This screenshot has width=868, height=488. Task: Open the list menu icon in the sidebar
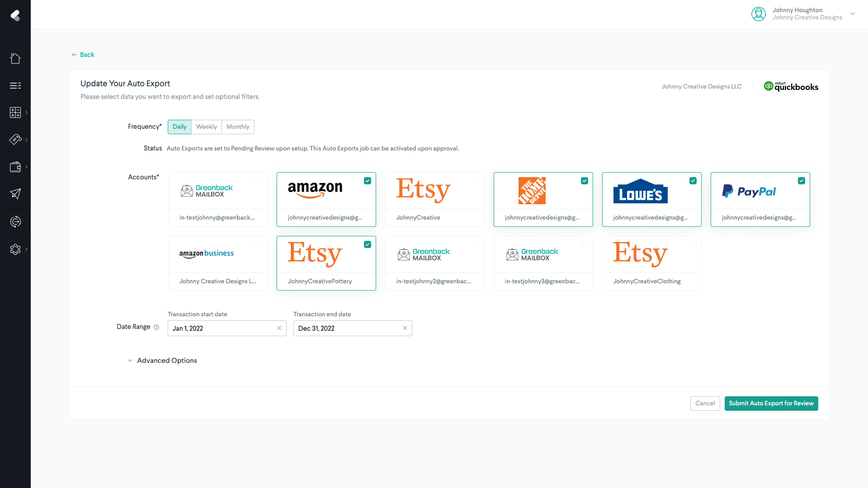point(15,85)
